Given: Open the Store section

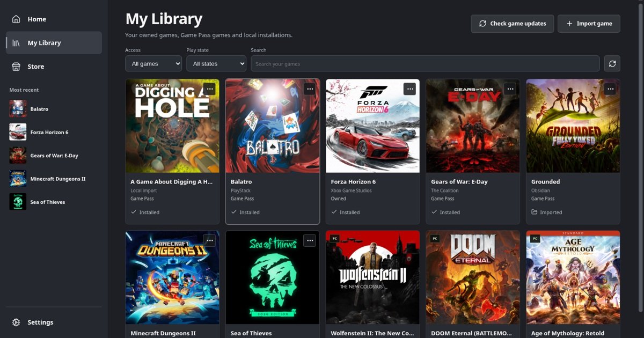Looking at the screenshot, I should click(x=54, y=67).
